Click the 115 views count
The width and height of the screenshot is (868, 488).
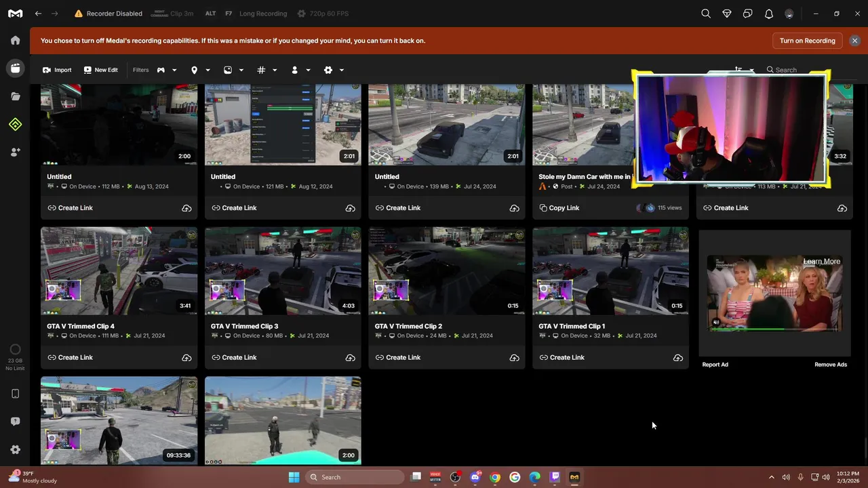click(669, 208)
